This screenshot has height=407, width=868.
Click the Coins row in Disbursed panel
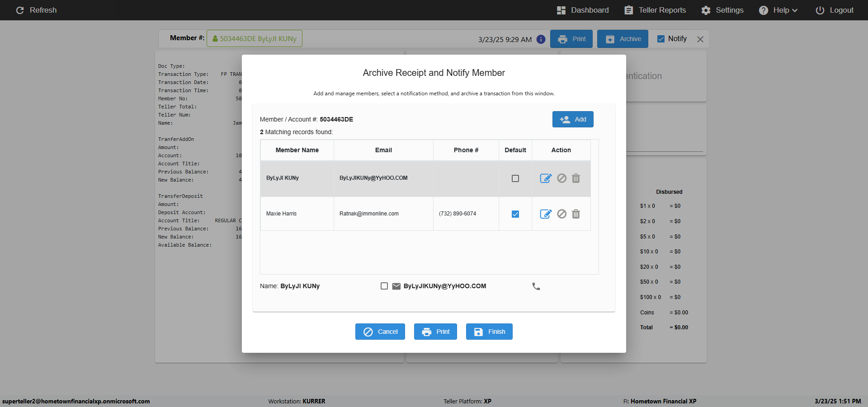coord(664,313)
